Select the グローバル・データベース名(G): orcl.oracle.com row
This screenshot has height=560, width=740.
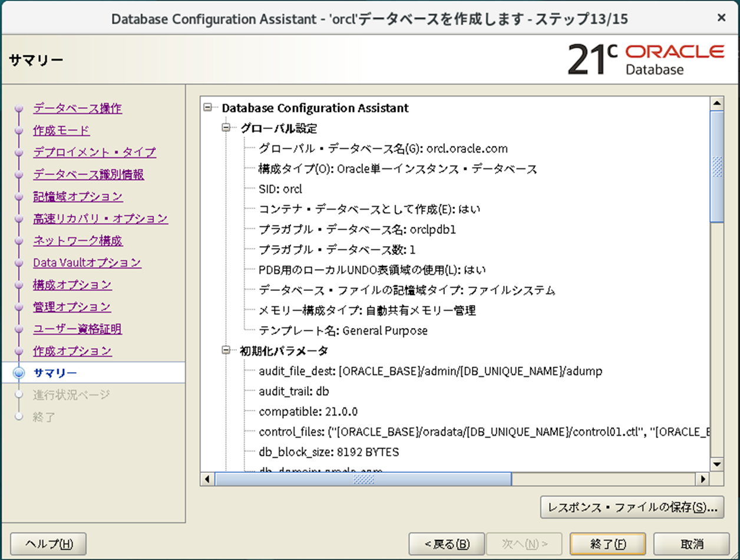tap(383, 149)
